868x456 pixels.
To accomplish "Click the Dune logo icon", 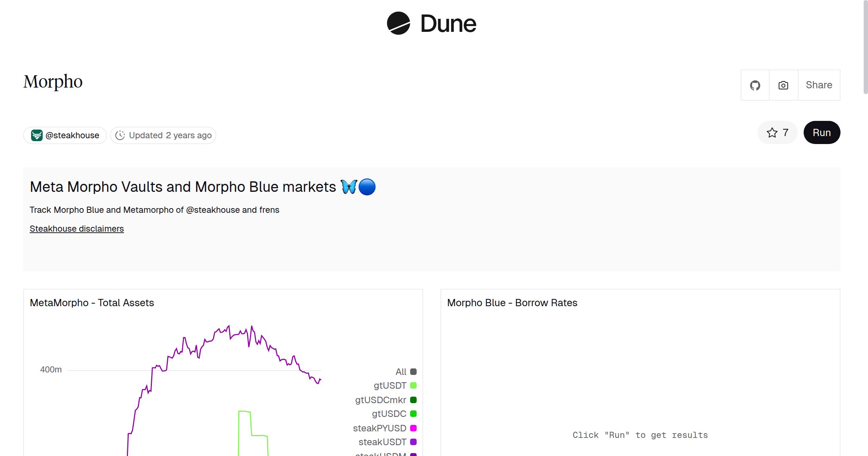I will [x=398, y=24].
